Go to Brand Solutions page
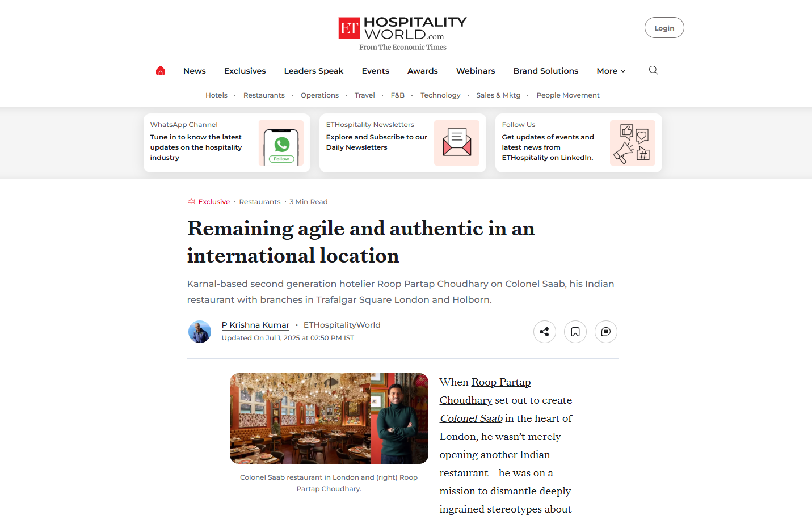The height and width of the screenshot is (520, 812). (x=546, y=71)
